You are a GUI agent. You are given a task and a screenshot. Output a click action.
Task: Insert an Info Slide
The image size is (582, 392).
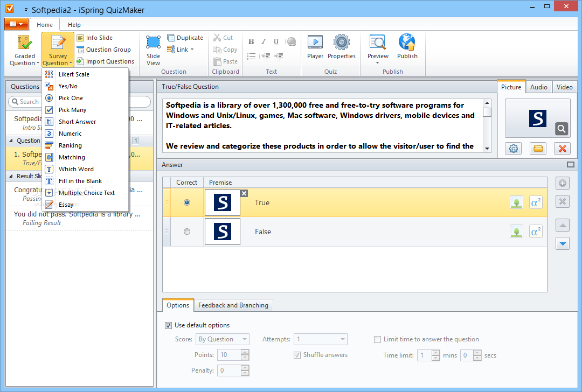tap(95, 38)
